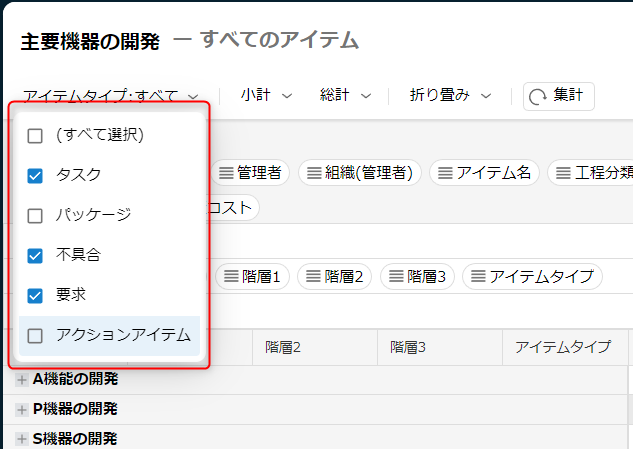The width and height of the screenshot is (633, 449).
Task: Check the (すべて選択) checkbox
Action: click(x=35, y=136)
